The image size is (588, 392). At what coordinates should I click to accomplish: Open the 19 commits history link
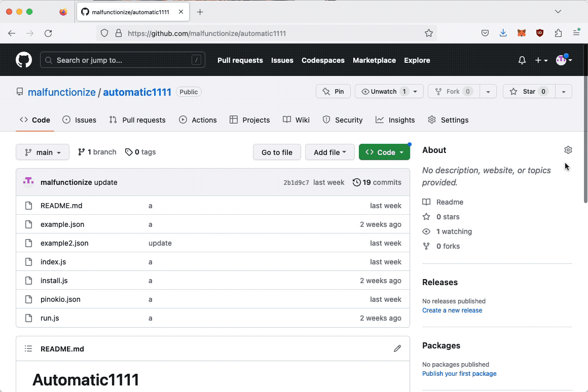[377, 182]
